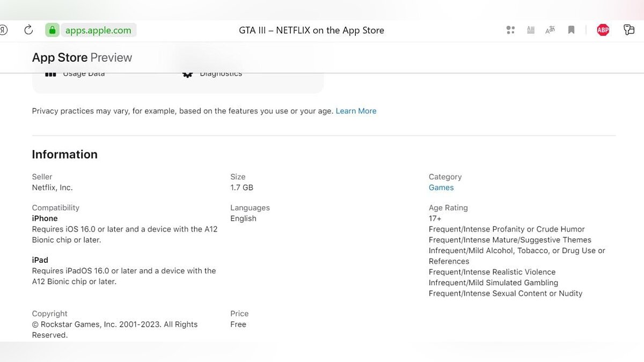Click the 1.7 GB size value
This screenshot has height=362, width=644.
coord(241,188)
